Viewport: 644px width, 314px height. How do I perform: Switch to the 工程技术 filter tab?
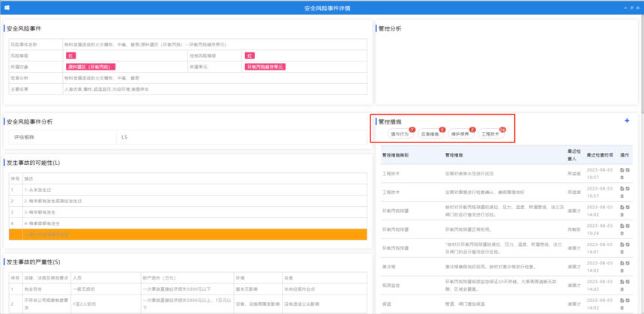point(490,134)
